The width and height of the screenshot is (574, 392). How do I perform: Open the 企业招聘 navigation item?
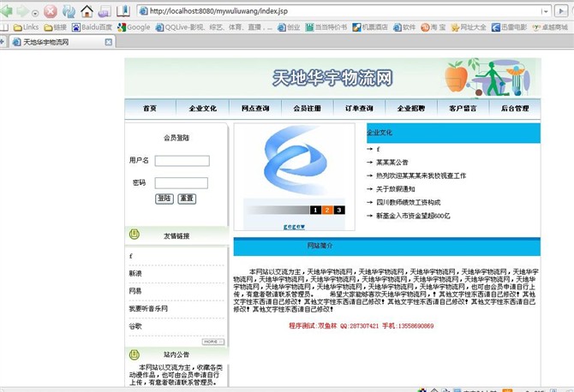coord(411,108)
